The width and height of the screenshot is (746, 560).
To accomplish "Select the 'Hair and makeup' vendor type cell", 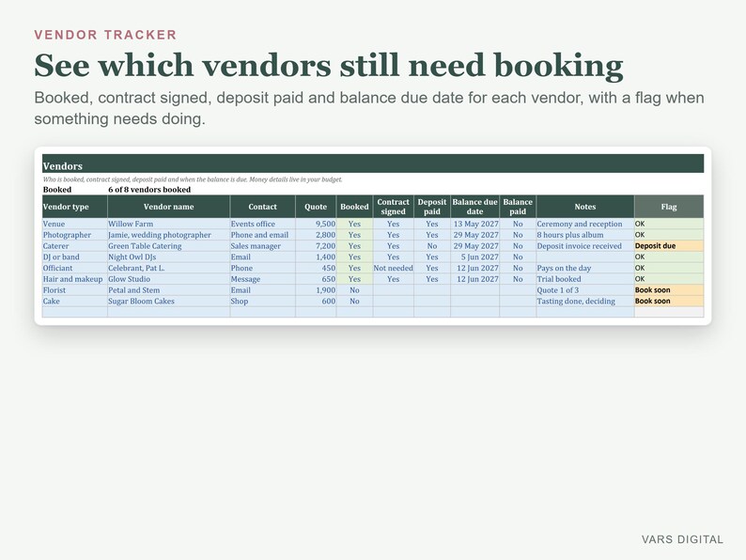I will (75, 279).
